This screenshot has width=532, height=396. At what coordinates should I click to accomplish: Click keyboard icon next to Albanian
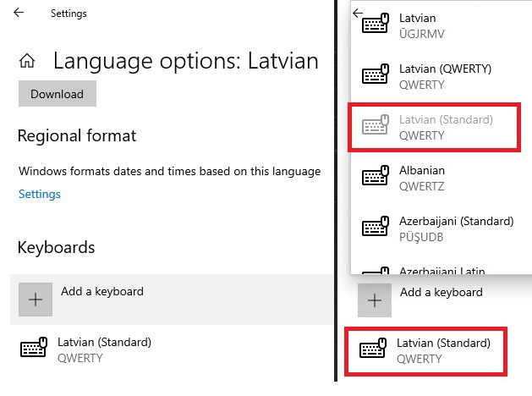click(376, 177)
